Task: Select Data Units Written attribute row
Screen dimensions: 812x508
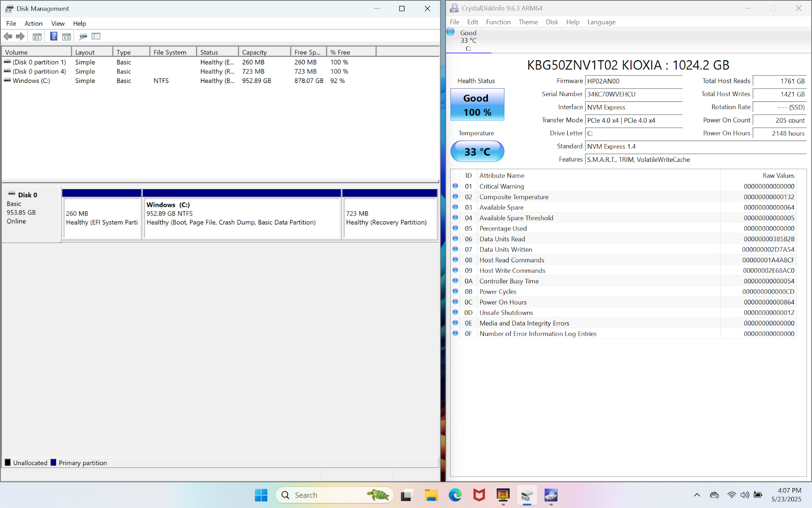Action: [623, 249]
